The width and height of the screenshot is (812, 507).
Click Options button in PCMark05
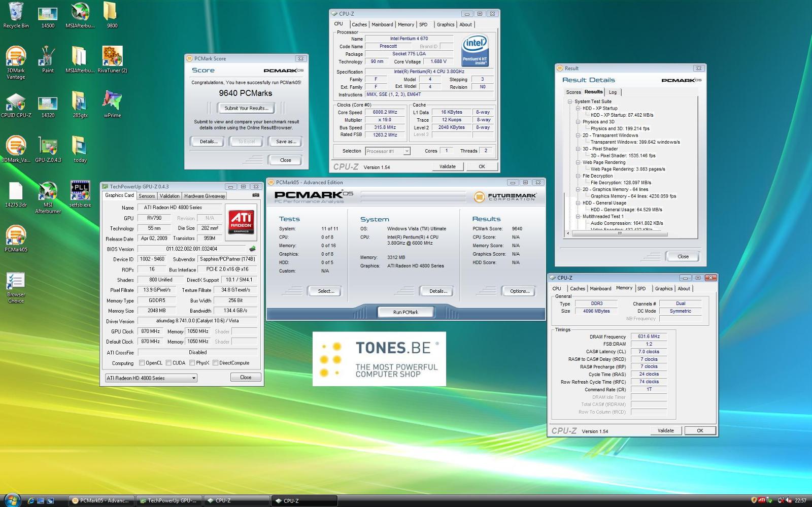tap(520, 291)
